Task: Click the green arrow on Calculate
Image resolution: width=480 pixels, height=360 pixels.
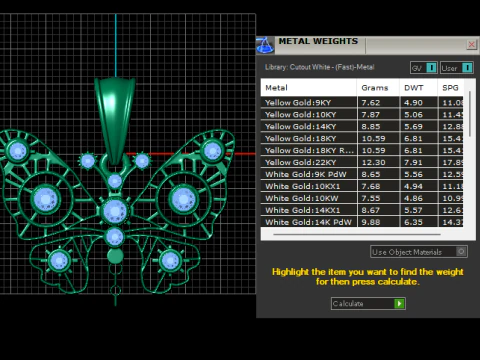Action: (x=399, y=304)
